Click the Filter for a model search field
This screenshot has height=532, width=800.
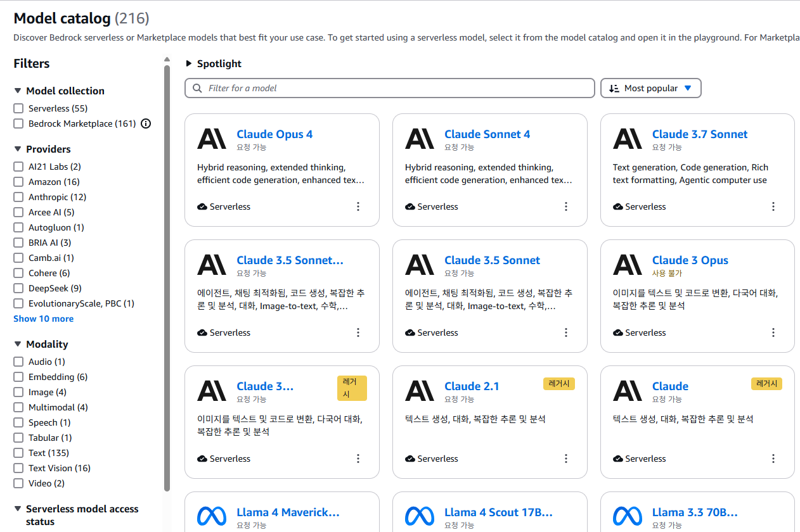[390, 88]
